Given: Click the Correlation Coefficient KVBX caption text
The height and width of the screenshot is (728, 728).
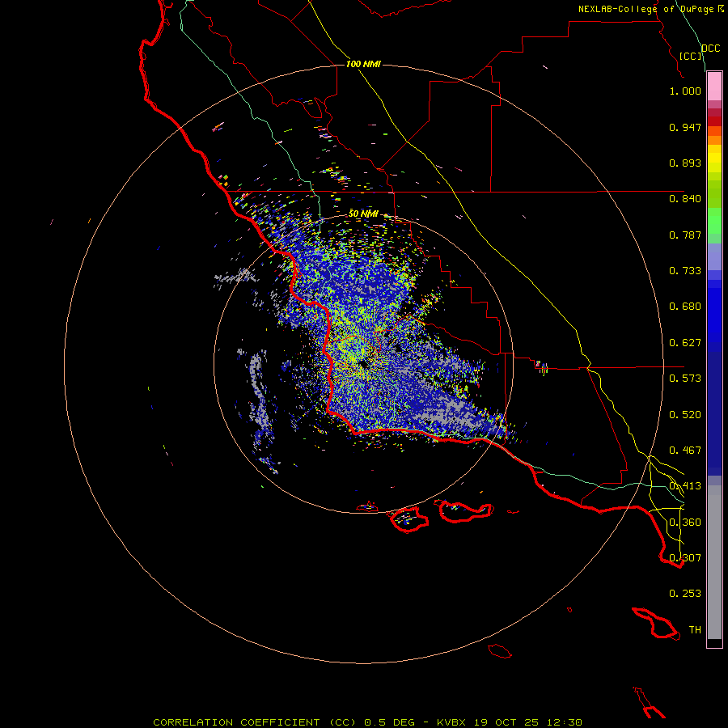Looking at the screenshot, I should pos(367,722).
